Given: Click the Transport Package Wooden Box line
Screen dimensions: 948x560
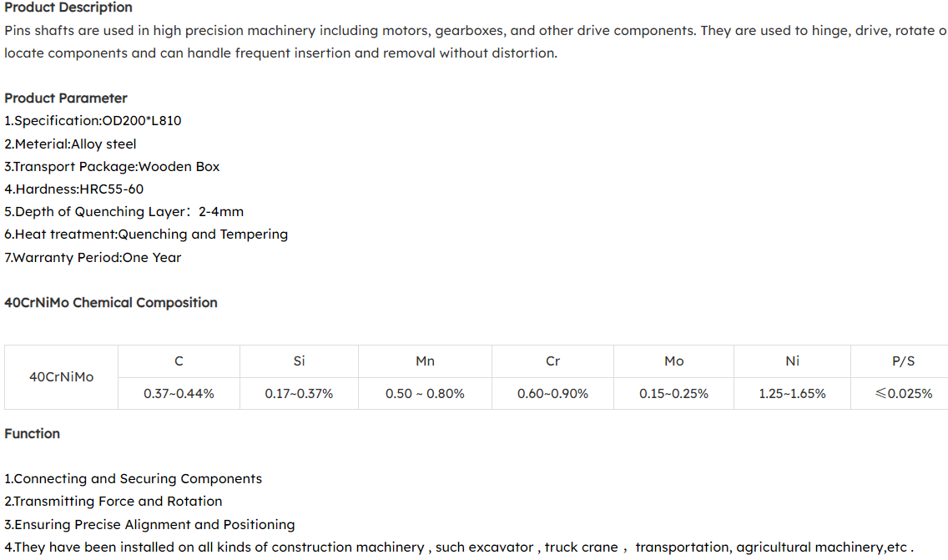Looking at the screenshot, I should pyautogui.click(x=112, y=166).
